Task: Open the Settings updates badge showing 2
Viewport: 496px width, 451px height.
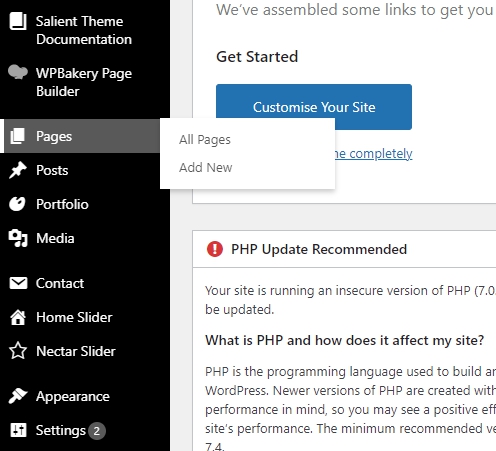Action: (97, 431)
